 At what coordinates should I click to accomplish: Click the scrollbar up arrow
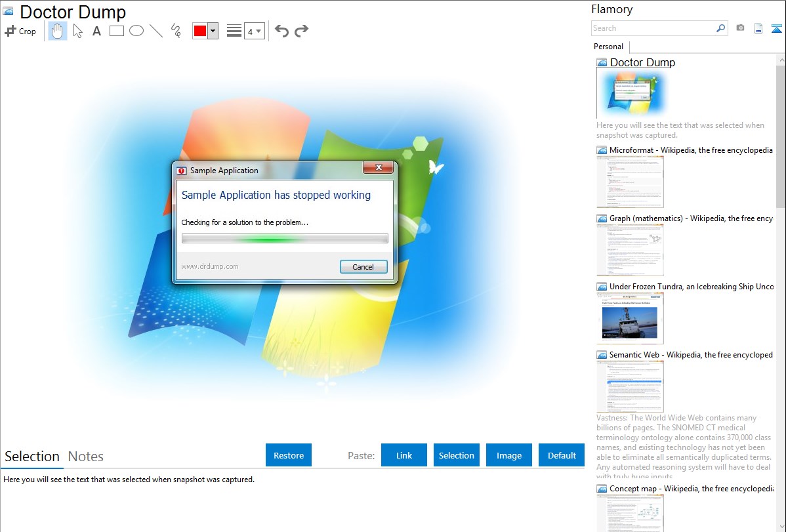click(781, 60)
